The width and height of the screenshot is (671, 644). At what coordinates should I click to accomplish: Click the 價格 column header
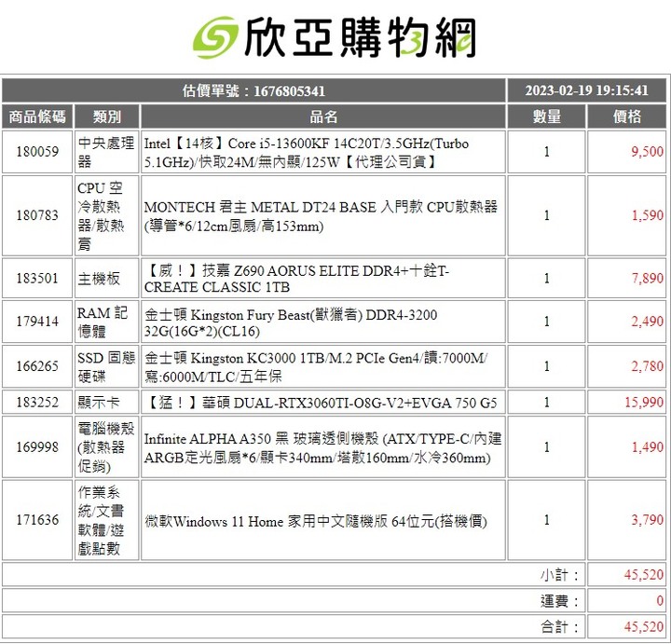[x=627, y=116]
